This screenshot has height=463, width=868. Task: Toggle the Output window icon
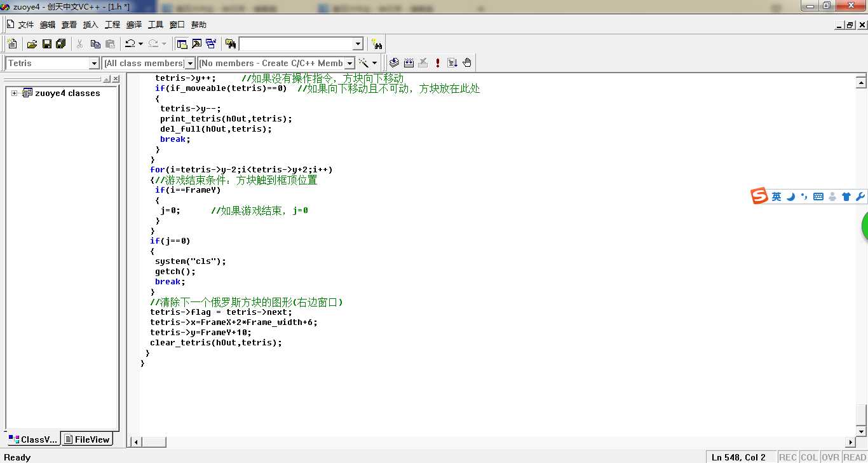[x=196, y=44]
